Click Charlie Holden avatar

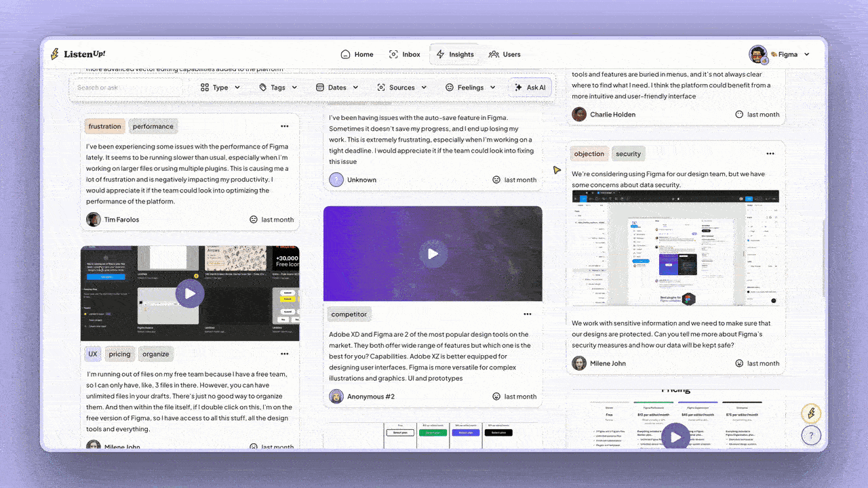click(579, 115)
